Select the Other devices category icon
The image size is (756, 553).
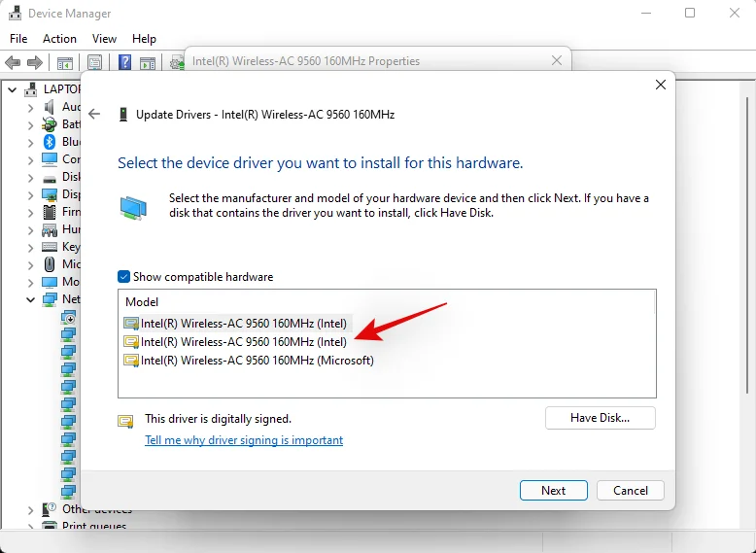(x=50, y=509)
